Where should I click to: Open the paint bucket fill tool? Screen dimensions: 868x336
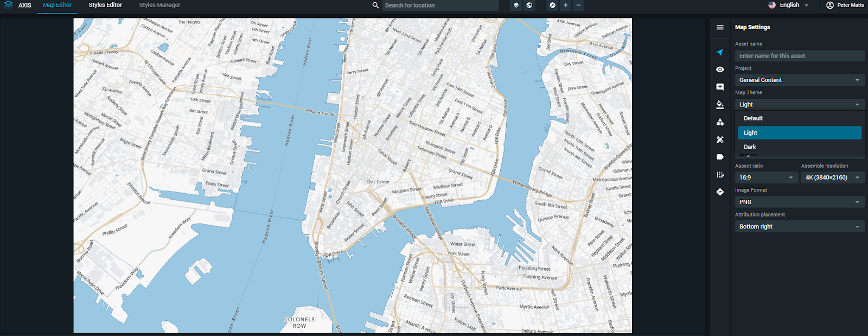coord(720,104)
